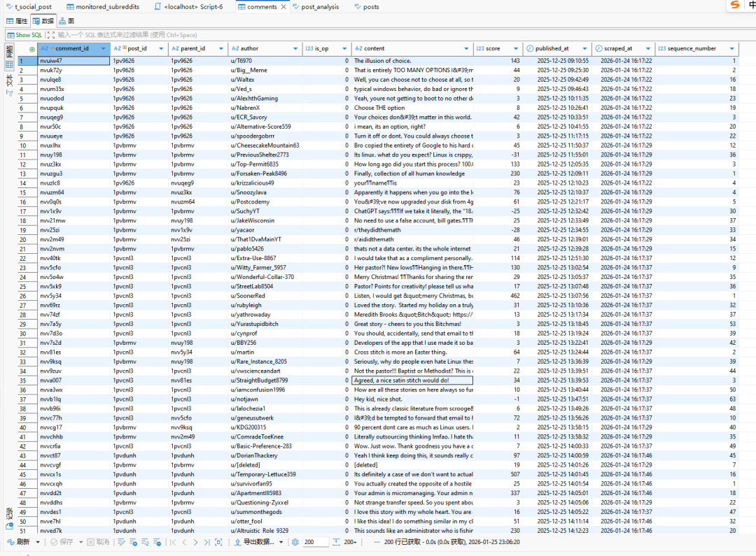756x556 pixels.
Task: Select the 属性 (Properties) sub-tab
Action: click(17, 21)
